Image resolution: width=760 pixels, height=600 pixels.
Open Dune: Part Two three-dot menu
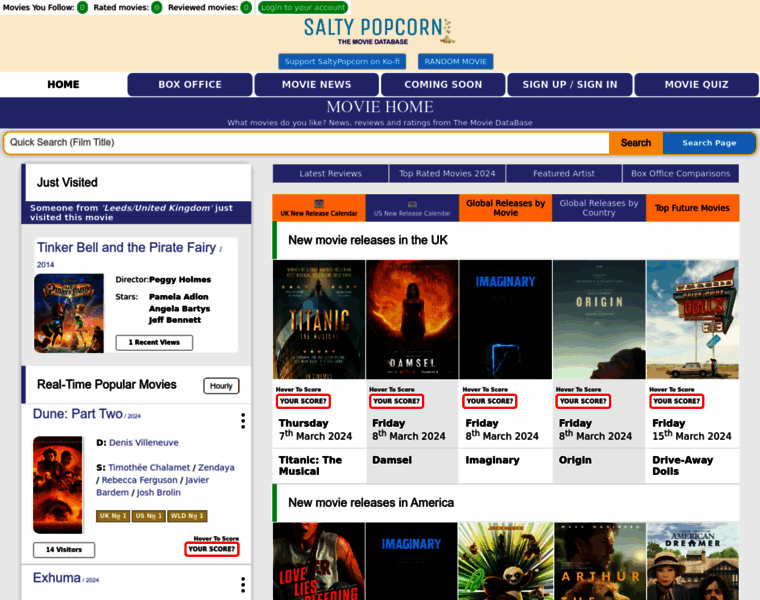click(243, 421)
